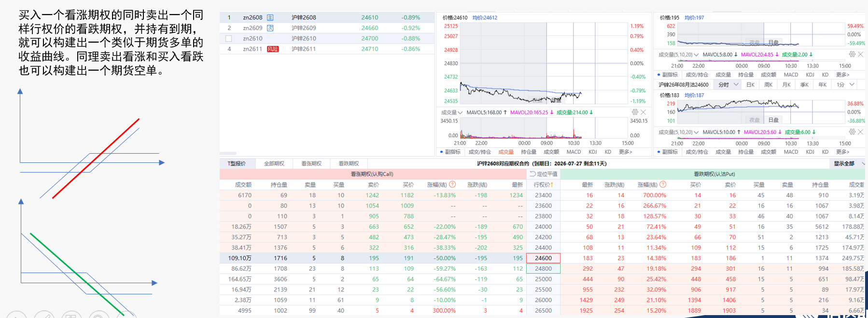Expand 更多> under the price 195 chart
Image resolution: width=868 pixels, height=318 pixels.
click(842, 75)
